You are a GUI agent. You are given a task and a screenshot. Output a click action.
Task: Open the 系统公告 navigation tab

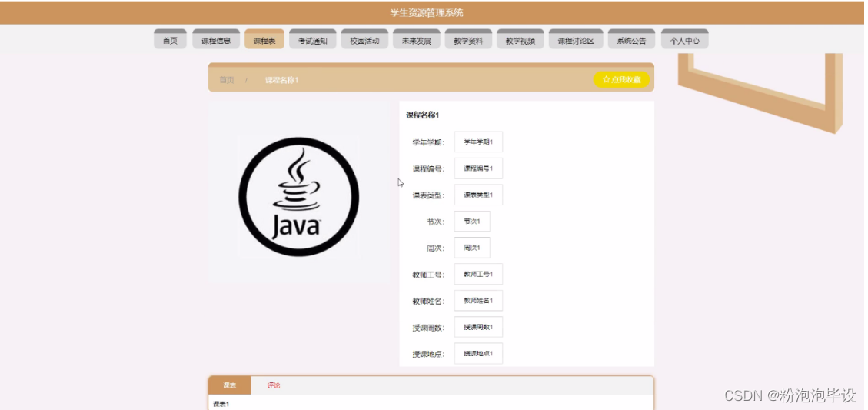(632, 39)
